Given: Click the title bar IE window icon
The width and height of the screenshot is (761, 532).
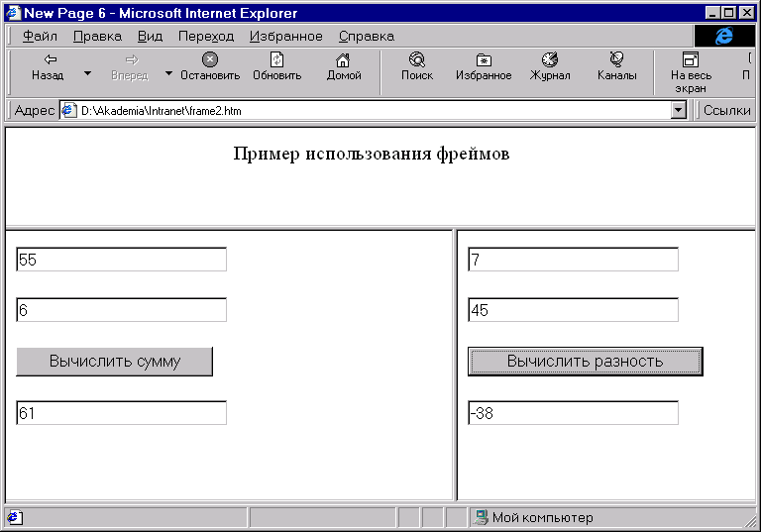Looking at the screenshot, I should tap(13, 13).
